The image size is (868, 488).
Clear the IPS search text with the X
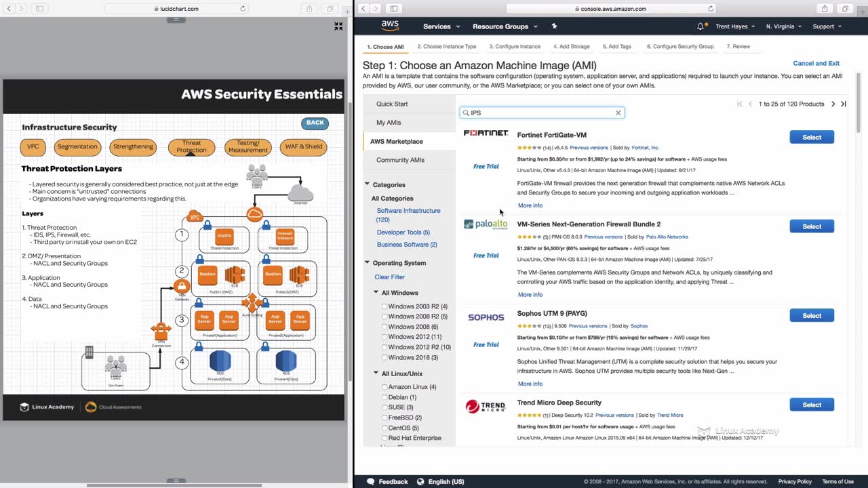click(618, 113)
